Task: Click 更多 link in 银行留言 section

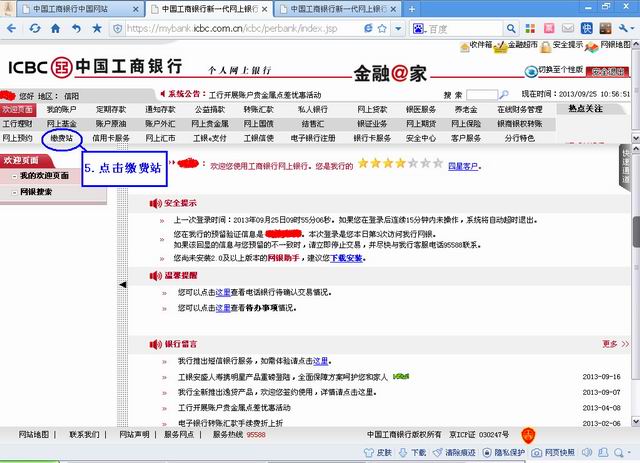Action: pos(610,343)
